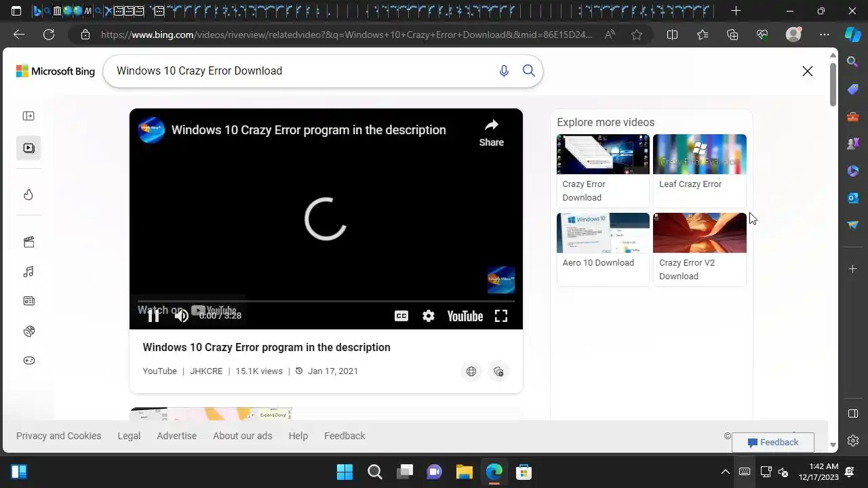The width and height of the screenshot is (868, 488).
Task: Pause the video playback
Action: click(154, 315)
